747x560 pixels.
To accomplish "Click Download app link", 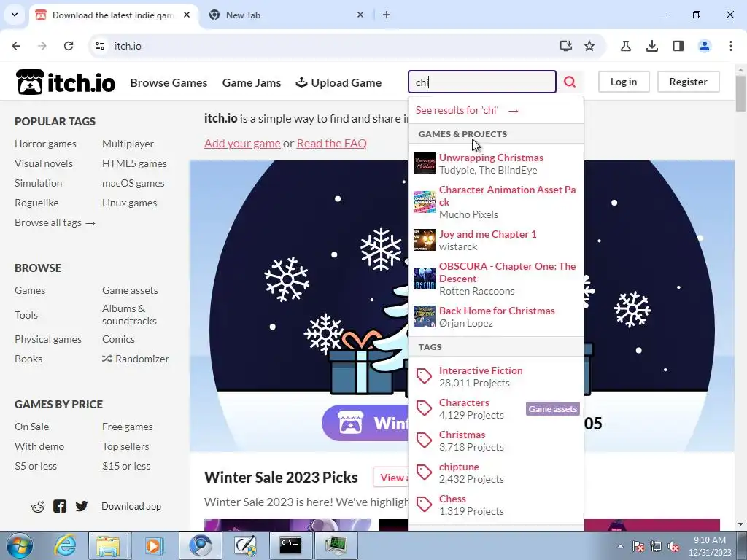I will [x=131, y=506].
